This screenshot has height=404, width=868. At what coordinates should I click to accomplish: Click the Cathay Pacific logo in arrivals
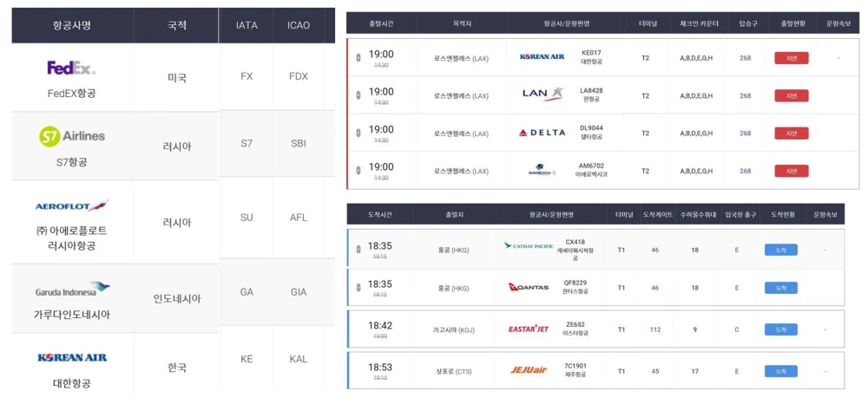coord(529,246)
